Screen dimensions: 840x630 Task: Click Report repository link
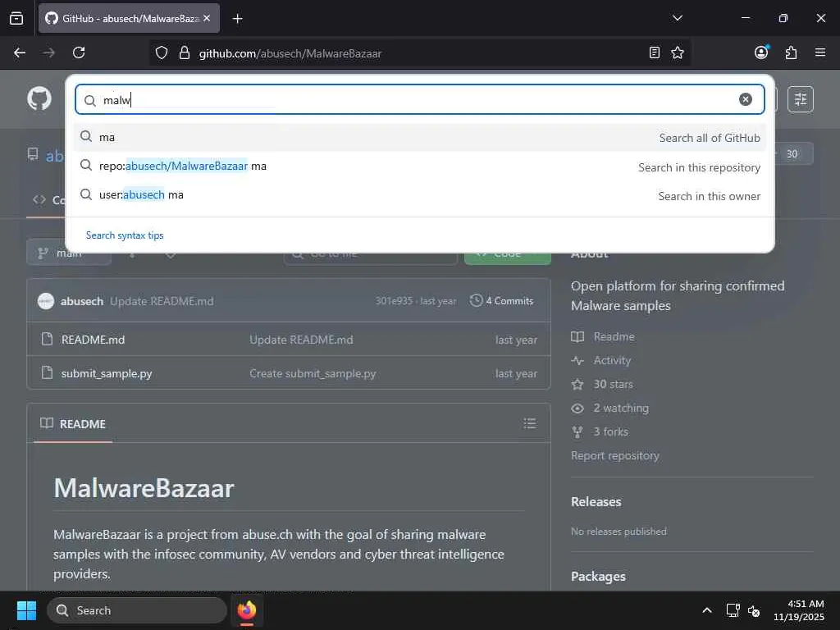[x=615, y=455]
